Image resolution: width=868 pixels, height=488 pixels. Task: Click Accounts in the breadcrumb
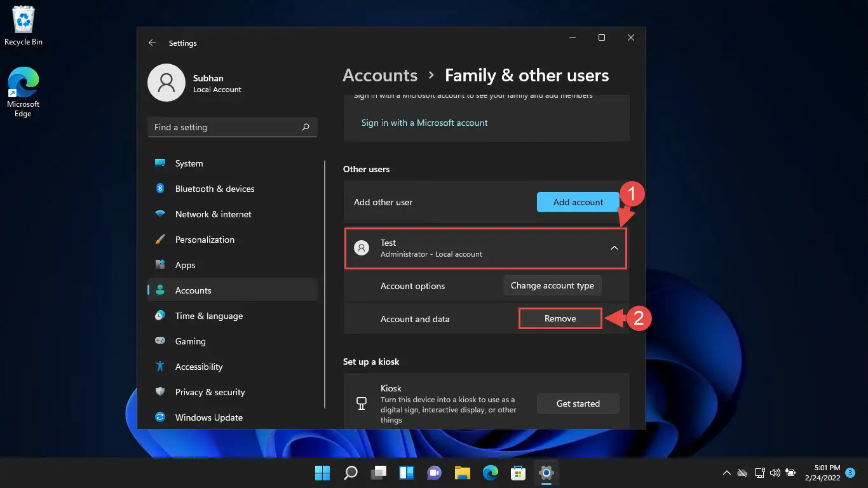[380, 76]
